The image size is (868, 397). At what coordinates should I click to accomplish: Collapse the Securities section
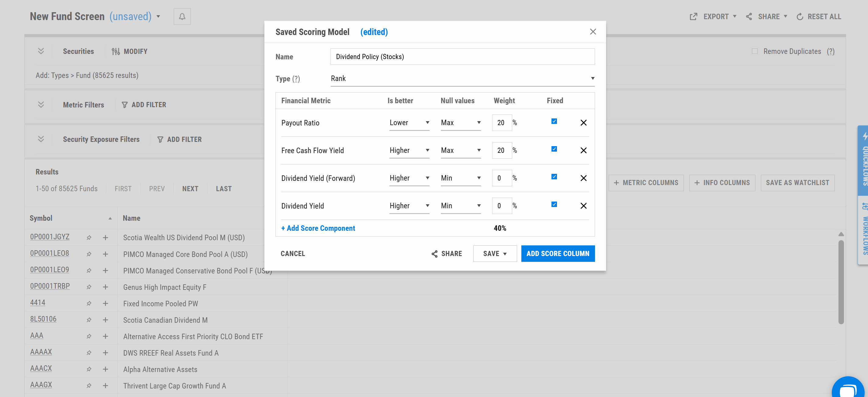[x=41, y=51]
